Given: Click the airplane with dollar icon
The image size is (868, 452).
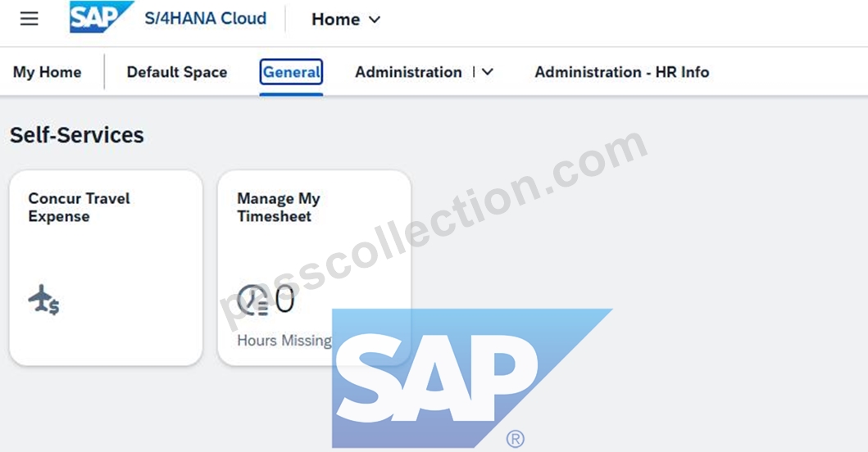Looking at the screenshot, I should click(x=43, y=300).
